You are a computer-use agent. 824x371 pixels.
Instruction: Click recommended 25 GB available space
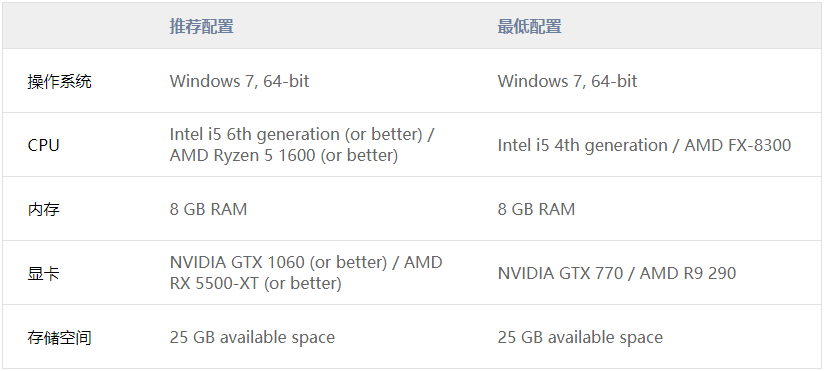click(x=252, y=337)
